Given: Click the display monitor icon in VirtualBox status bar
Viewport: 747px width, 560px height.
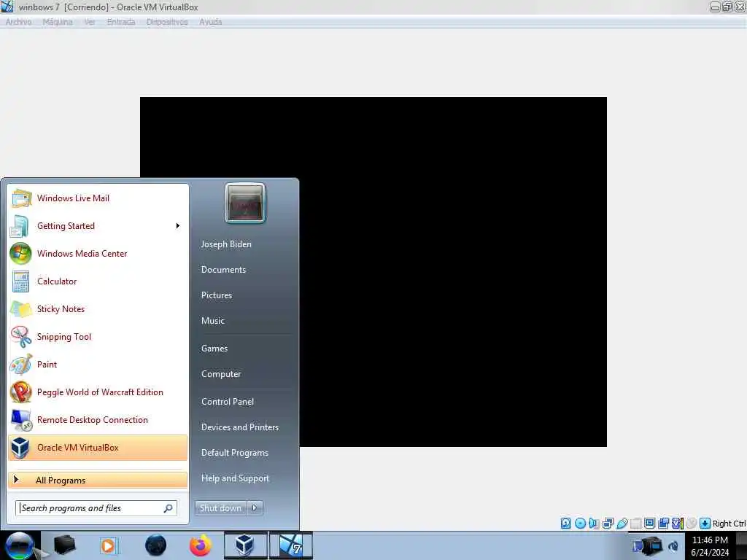Looking at the screenshot, I should pos(649,524).
